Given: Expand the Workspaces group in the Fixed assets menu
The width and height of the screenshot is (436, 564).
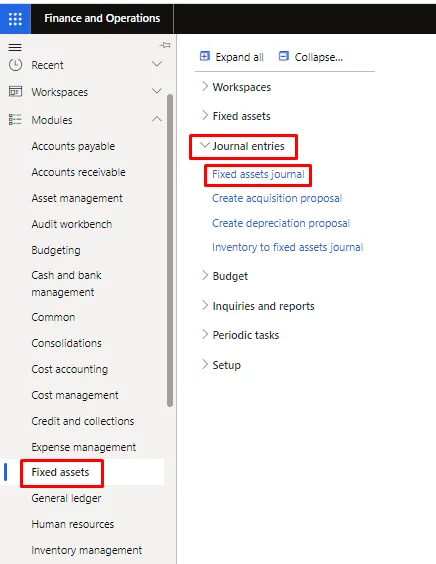Looking at the screenshot, I should click(x=205, y=86).
